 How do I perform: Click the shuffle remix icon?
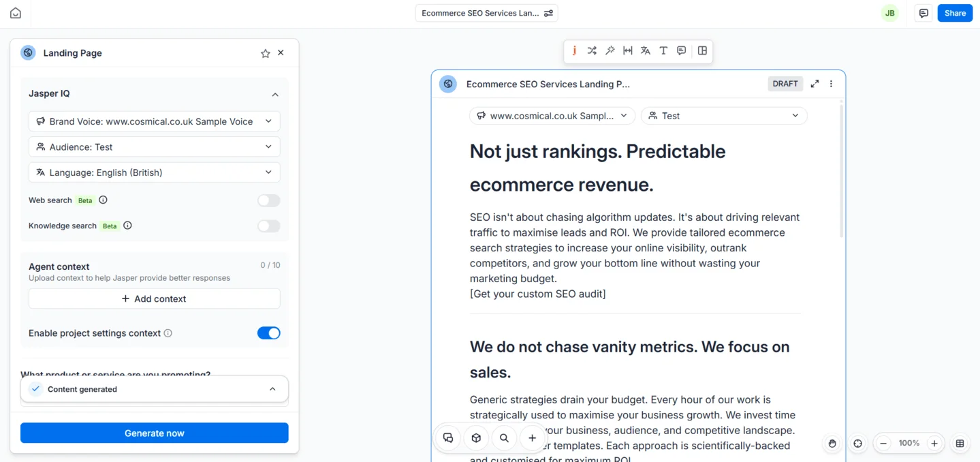(592, 50)
